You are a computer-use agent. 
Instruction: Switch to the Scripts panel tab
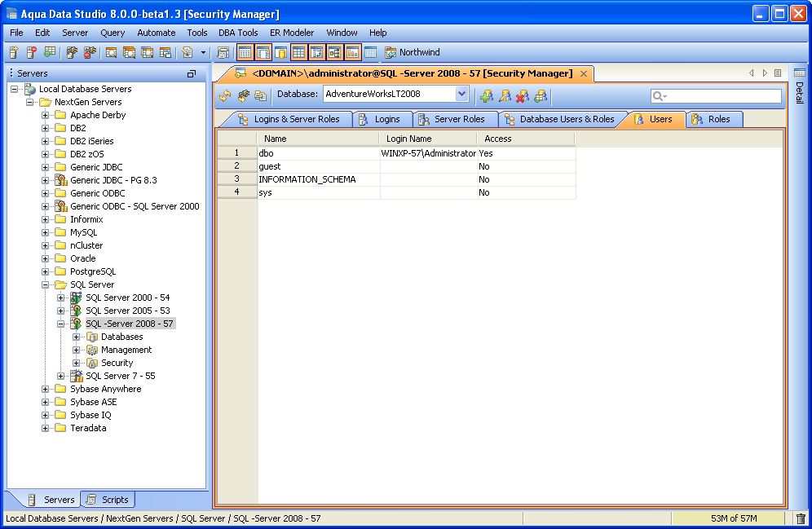(x=108, y=500)
